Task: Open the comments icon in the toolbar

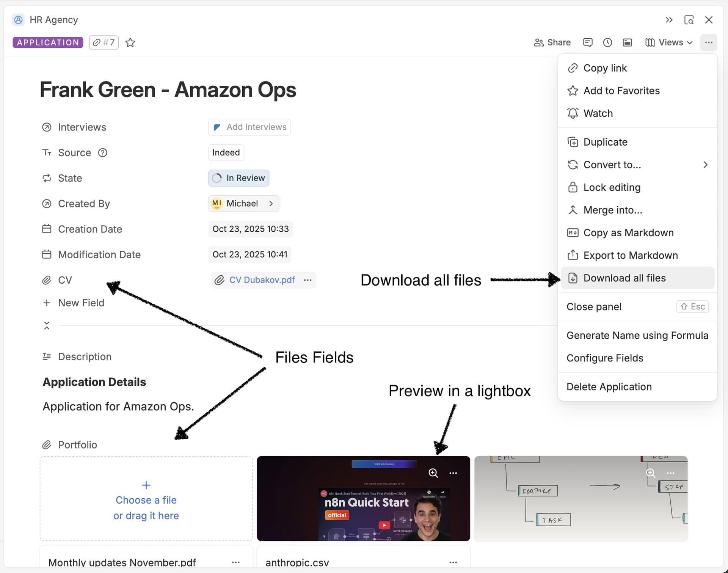Action: coord(588,42)
